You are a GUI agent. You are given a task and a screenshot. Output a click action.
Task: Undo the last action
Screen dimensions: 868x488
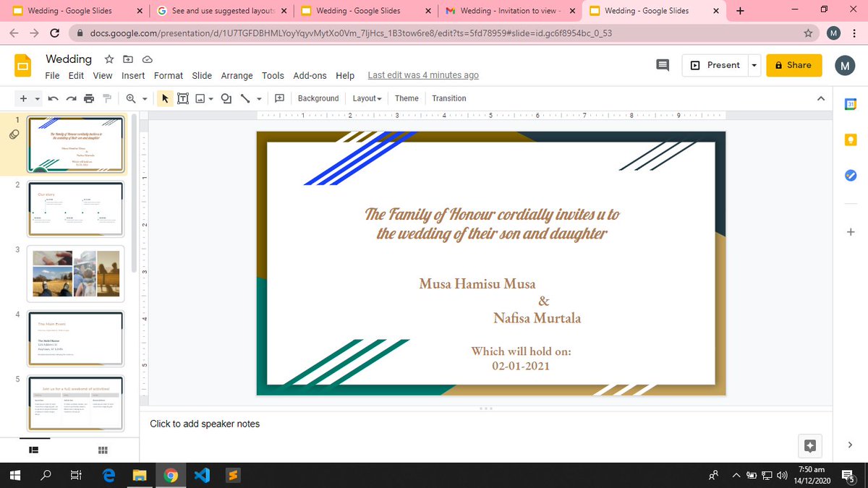point(53,98)
